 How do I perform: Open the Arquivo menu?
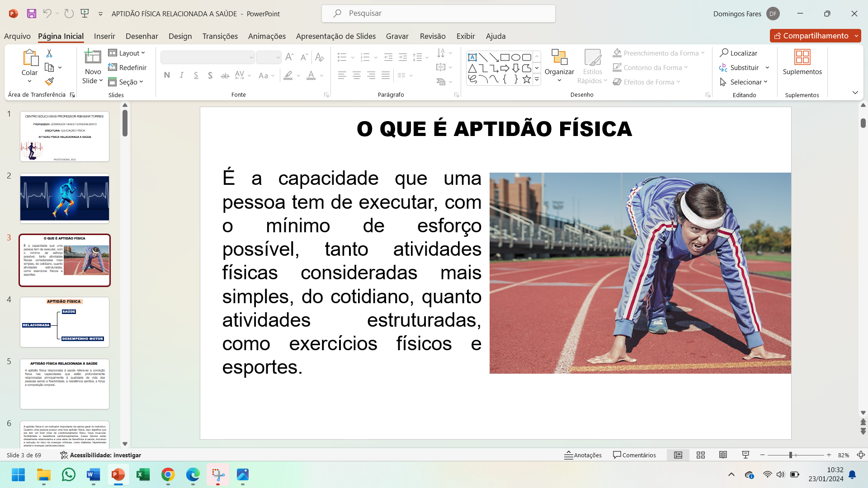pos(17,36)
